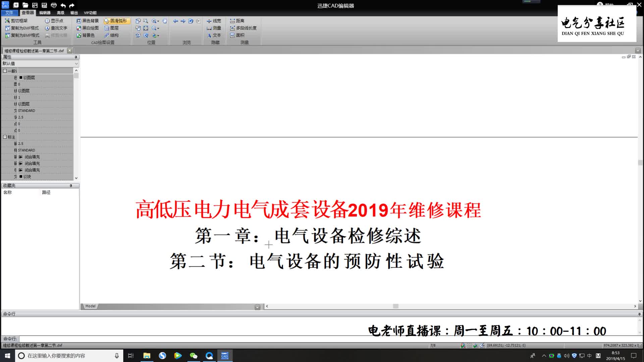Select the 多段线长度 polyline length tool

click(x=243, y=28)
